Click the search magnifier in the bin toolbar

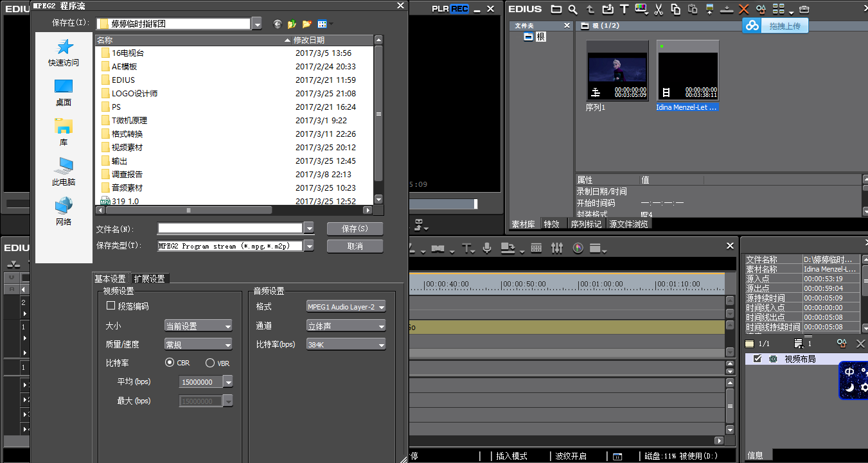(573, 9)
